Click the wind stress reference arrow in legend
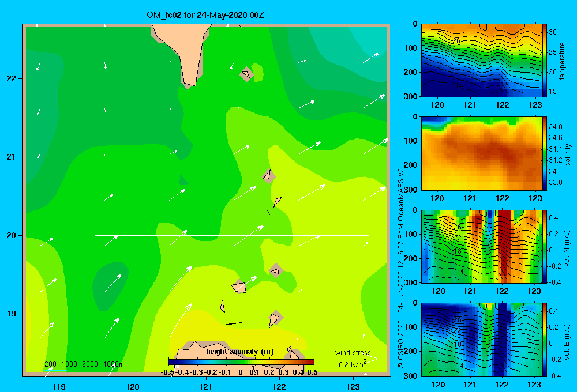The width and height of the screenshot is (577, 392). (x=355, y=359)
